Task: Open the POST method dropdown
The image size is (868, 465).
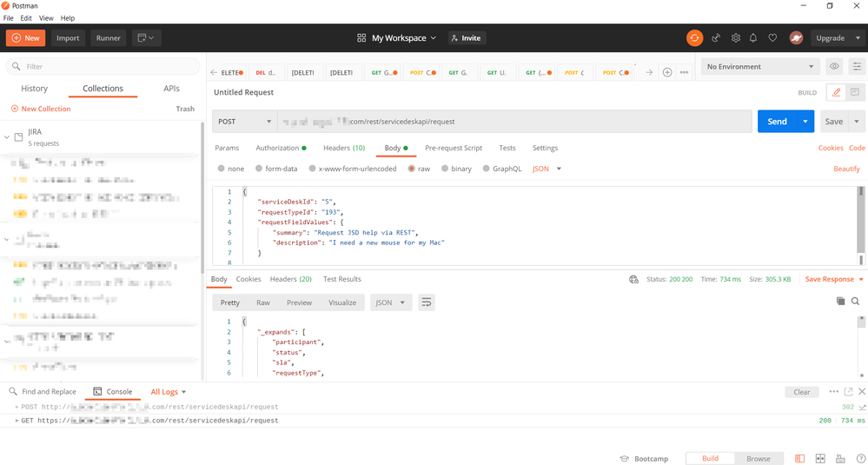Action: [x=245, y=121]
